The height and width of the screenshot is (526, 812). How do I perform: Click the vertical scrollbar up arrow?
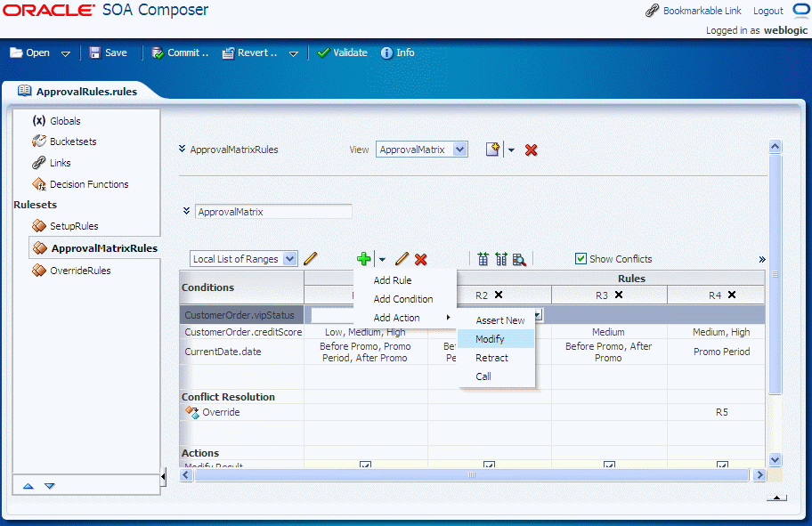pos(775,147)
